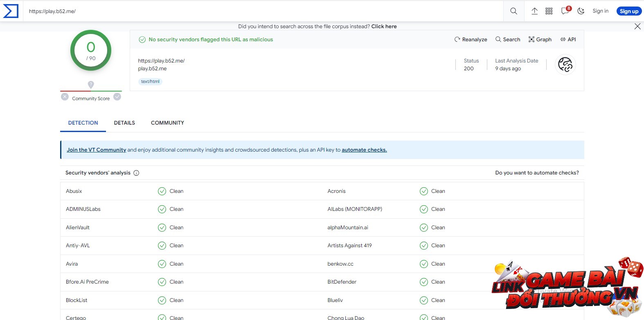Click the community score question-mark pin
Viewport: 644px width, 320px height.
tap(91, 85)
